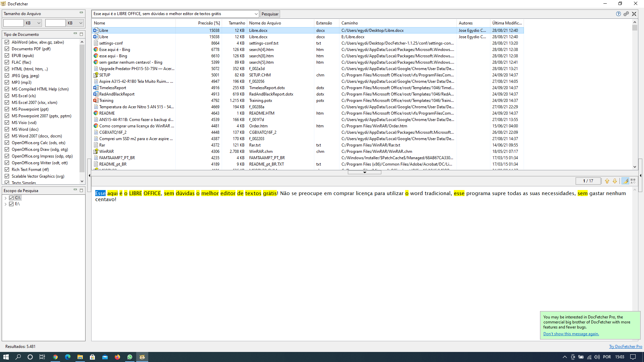
Task: Open the minimum file size unit dropdown
Action: (x=39, y=23)
